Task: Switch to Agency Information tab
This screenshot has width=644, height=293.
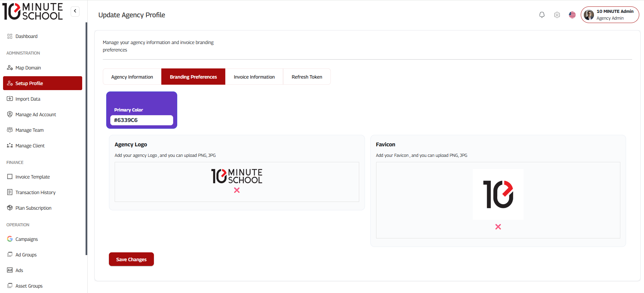Action: (132, 77)
